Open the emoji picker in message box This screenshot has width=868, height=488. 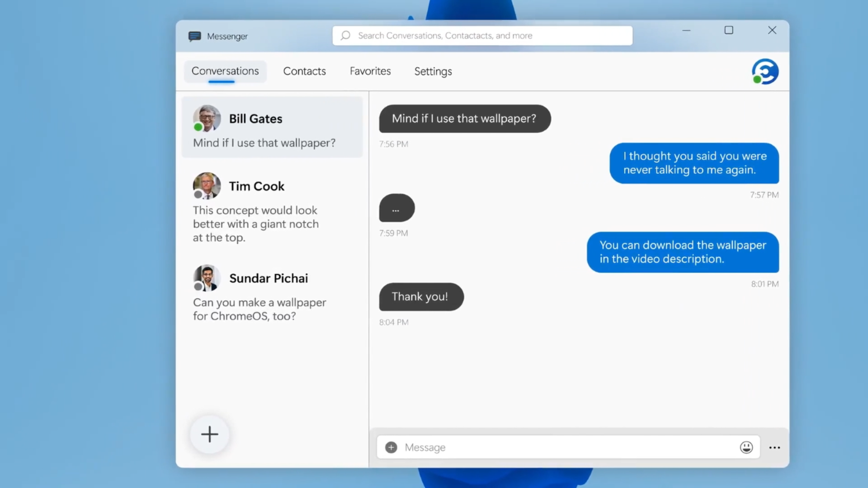746,447
